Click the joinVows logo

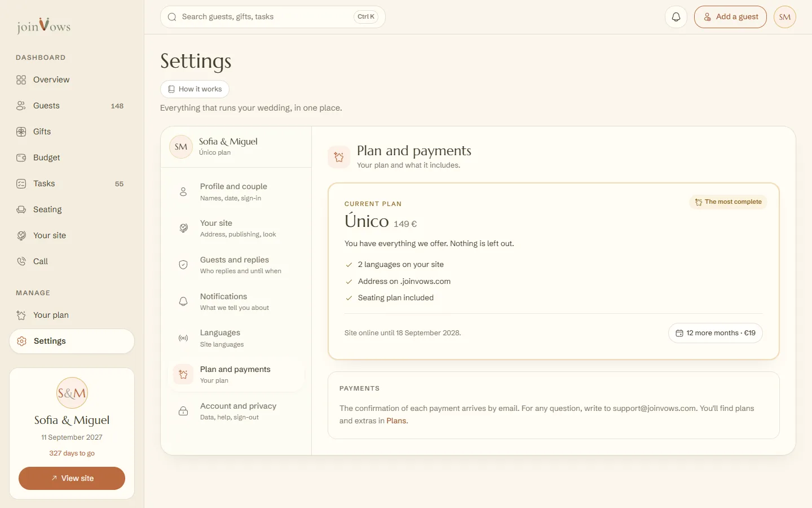(43, 25)
